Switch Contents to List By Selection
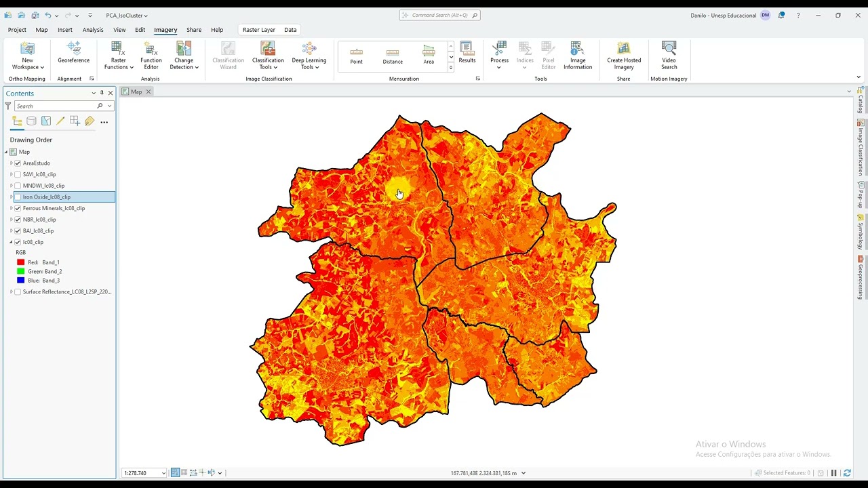Screen dimensions: 868x488 click(x=46, y=121)
